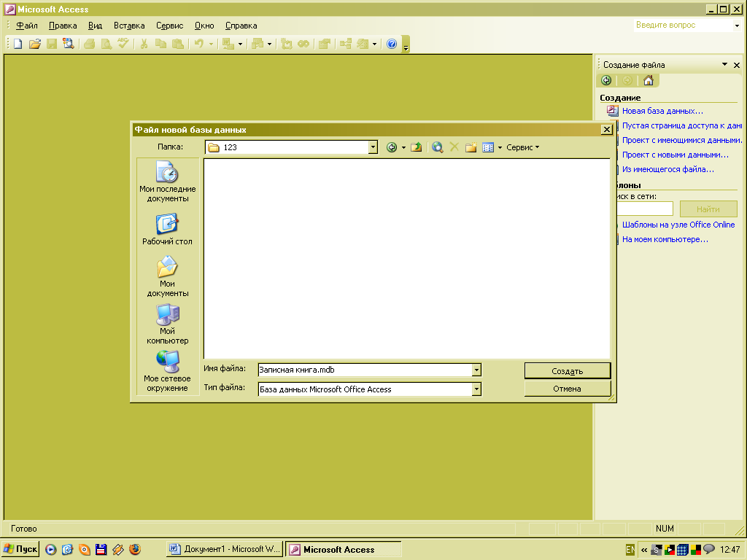Go up one folder level in dialog
Screen dimensions: 747x560
pos(417,147)
